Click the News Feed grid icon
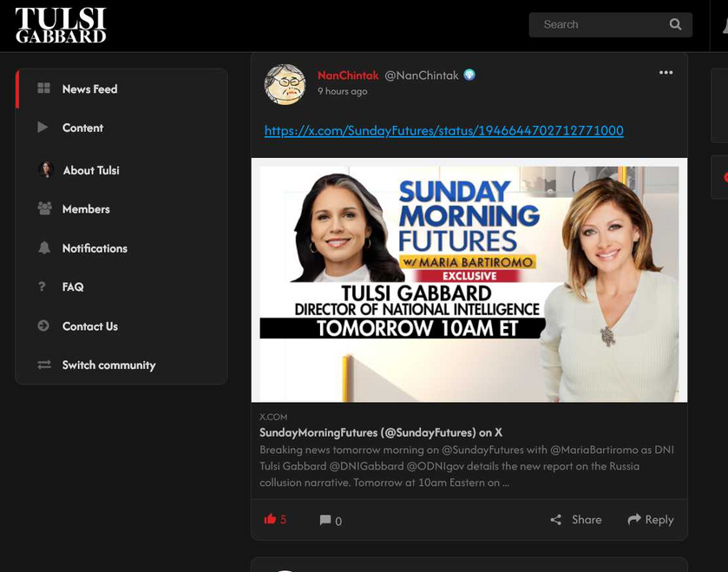Image resolution: width=728 pixels, height=572 pixels. pos(43,89)
